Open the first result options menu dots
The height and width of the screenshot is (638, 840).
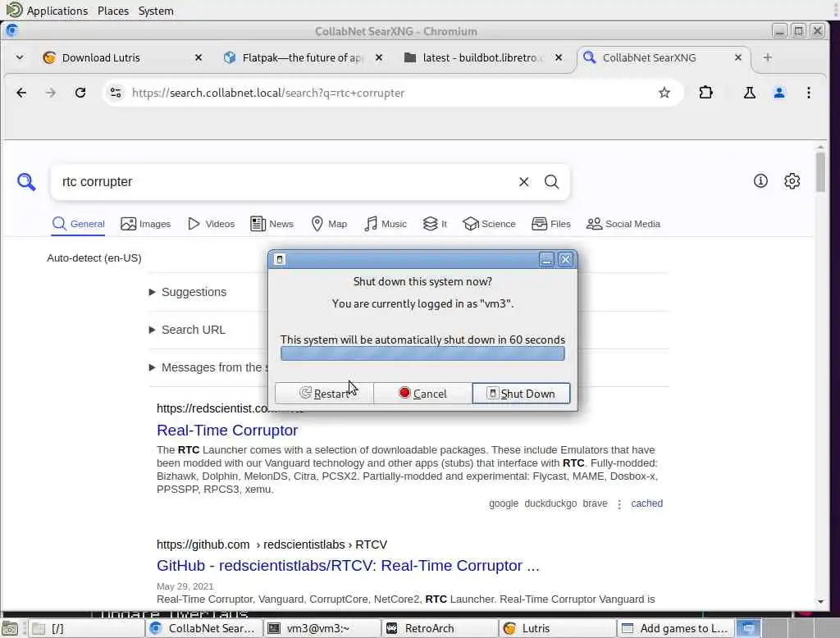click(619, 504)
